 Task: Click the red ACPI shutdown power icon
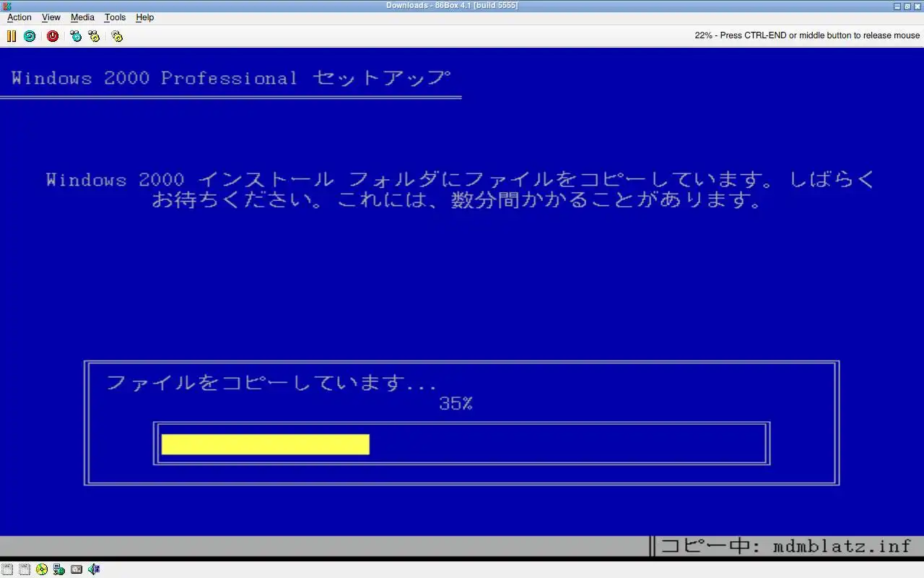point(53,36)
